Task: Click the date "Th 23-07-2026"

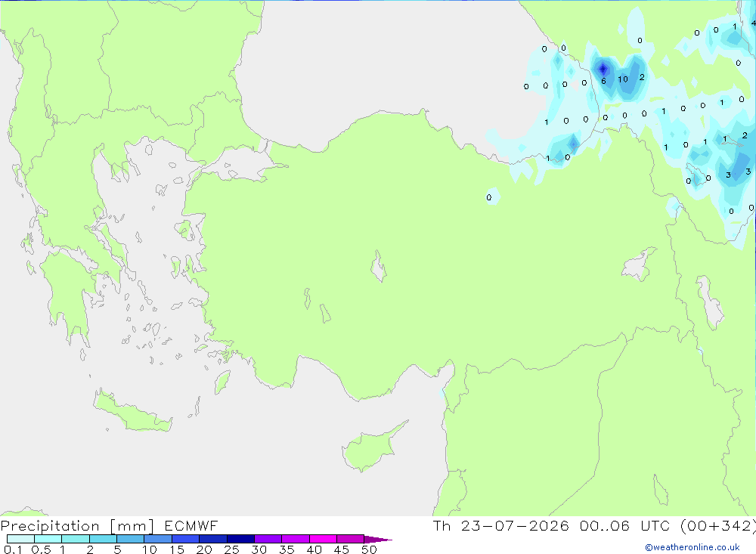Action: point(501,525)
